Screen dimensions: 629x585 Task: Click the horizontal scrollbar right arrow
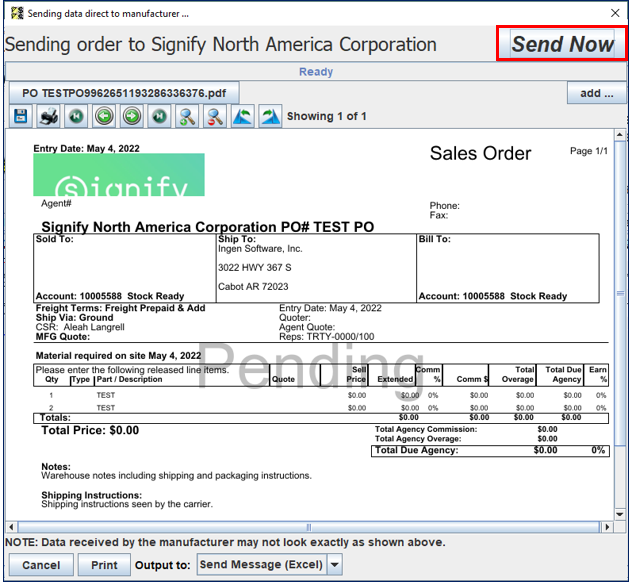point(607,527)
